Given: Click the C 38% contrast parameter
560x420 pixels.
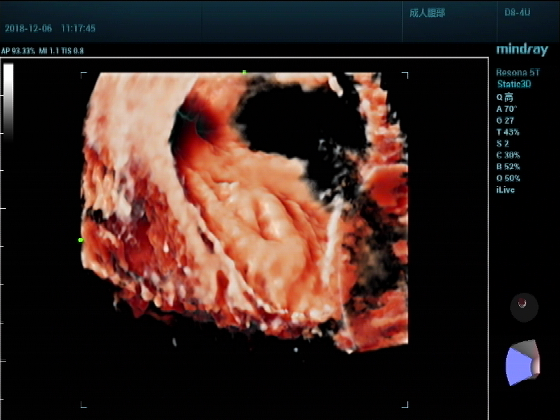Looking at the screenshot, I should (508, 155).
